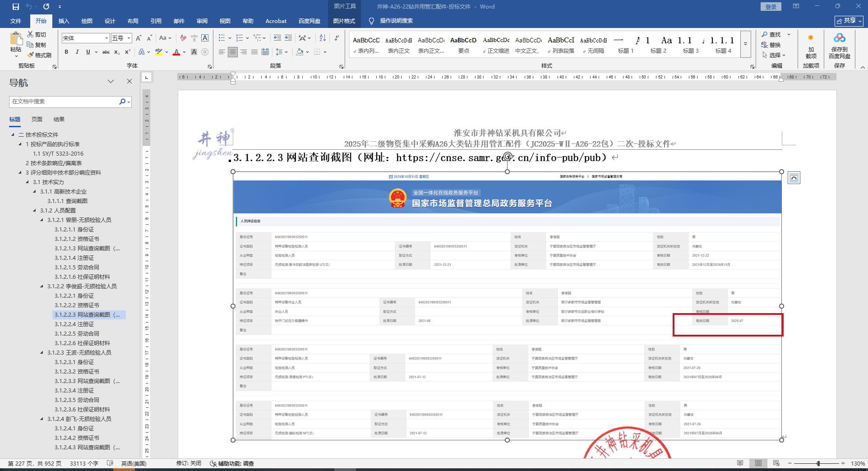Screen dimensions: 868x471
Task: Apply subscript formatting
Action: point(117,52)
